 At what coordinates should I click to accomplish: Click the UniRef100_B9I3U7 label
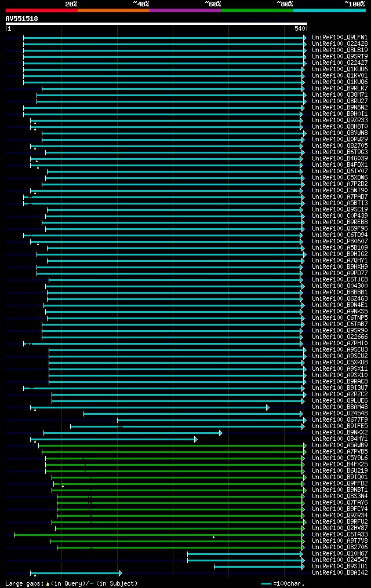(340, 388)
